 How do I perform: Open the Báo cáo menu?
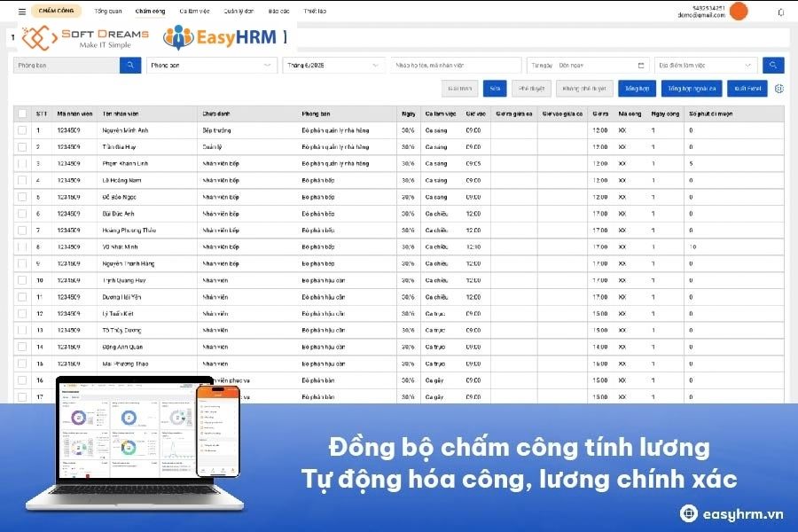tap(279, 12)
